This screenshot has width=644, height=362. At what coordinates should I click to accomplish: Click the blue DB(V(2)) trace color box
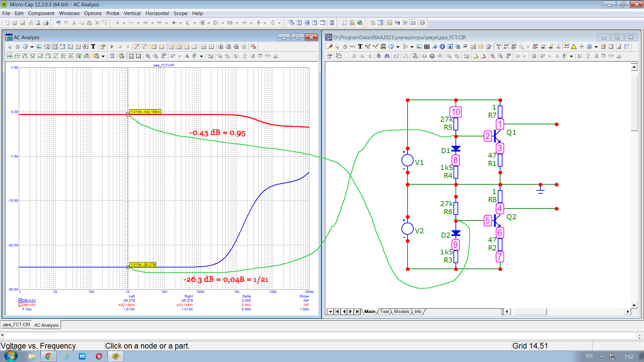pyautogui.click(x=20, y=301)
